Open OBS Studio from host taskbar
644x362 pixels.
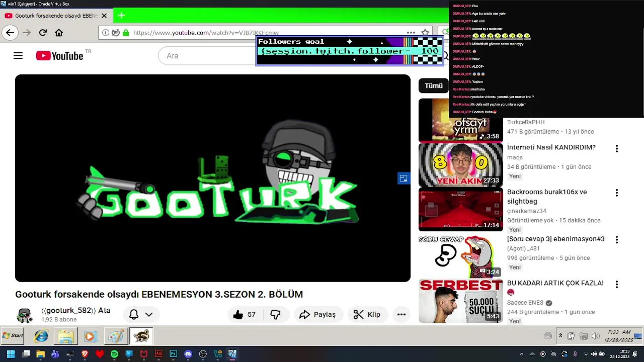click(x=203, y=354)
